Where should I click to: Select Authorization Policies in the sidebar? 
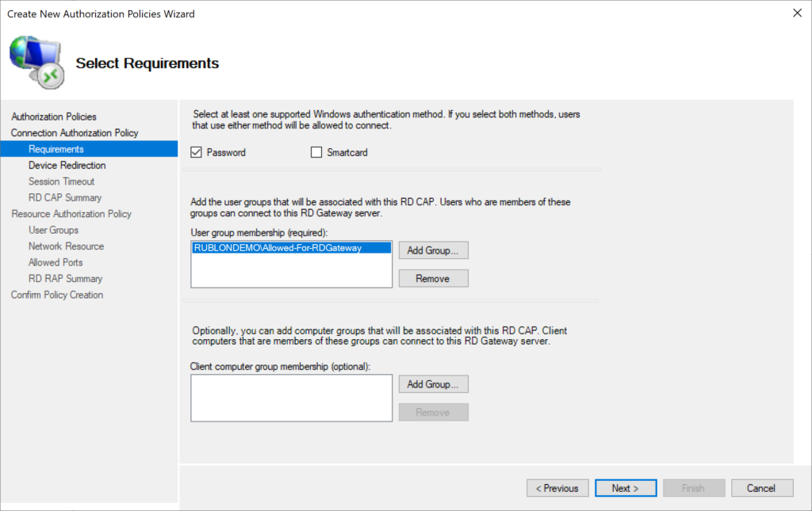pos(54,116)
